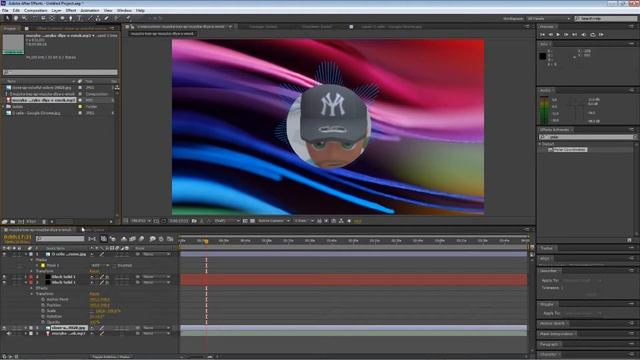Select the Zoom tool in toolbar

[x=24, y=18]
